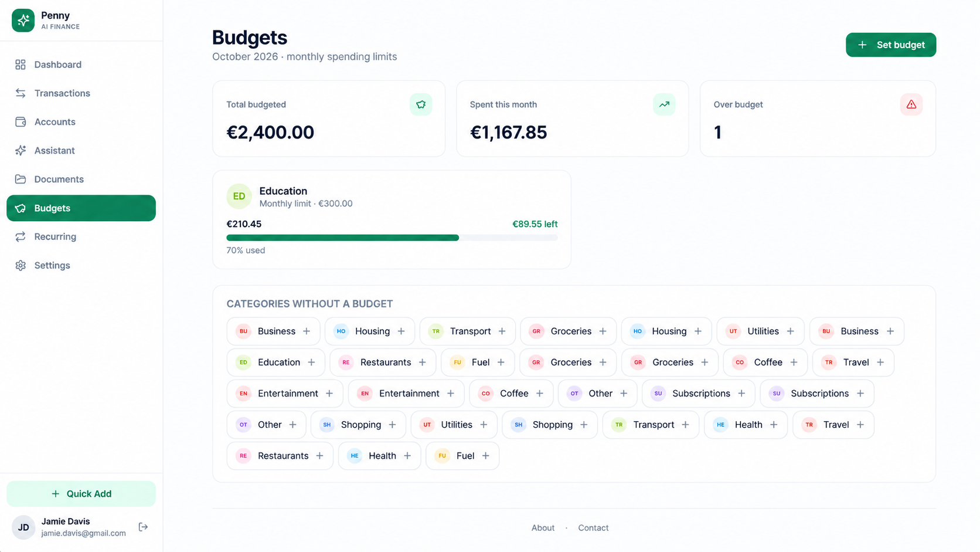Click the "€210.45" spent amount

click(x=244, y=224)
